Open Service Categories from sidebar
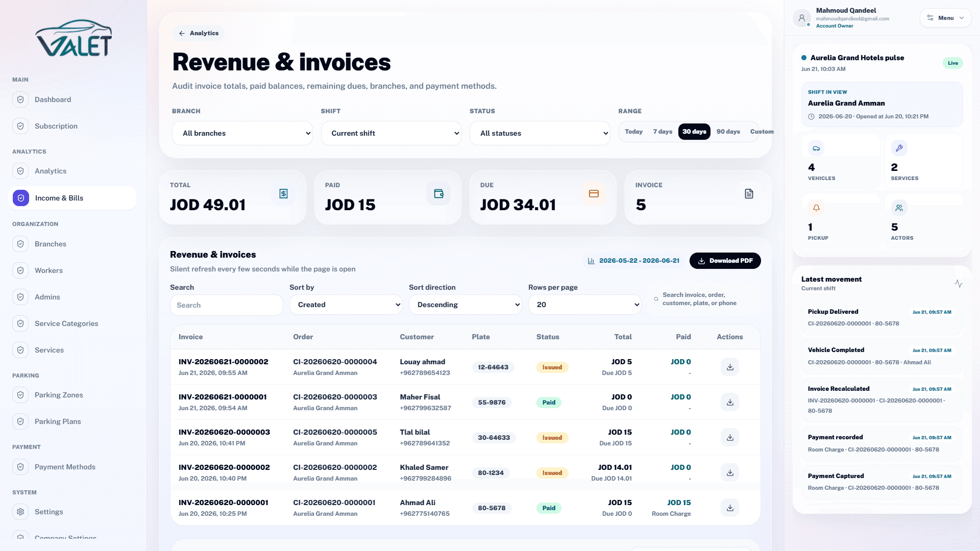The image size is (980, 551). (72, 323)
